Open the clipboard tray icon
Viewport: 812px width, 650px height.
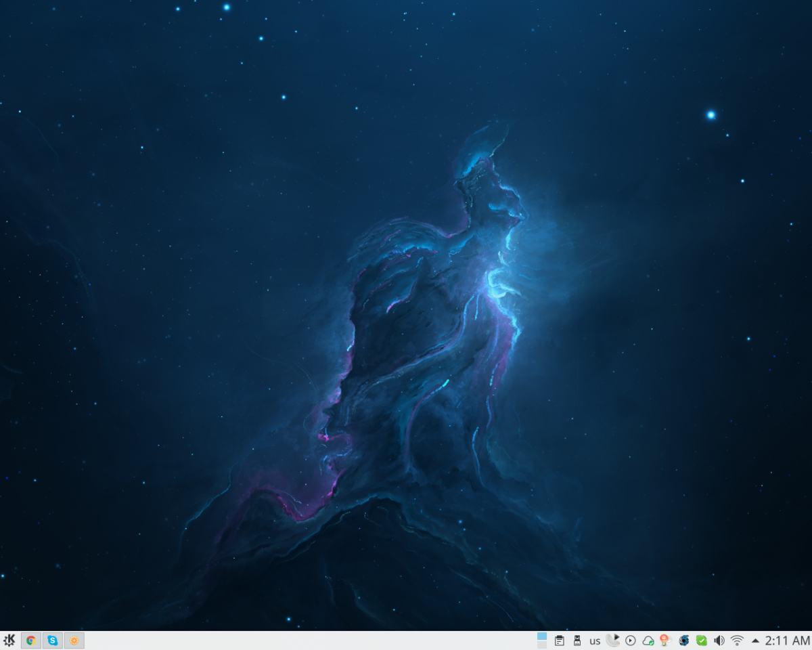coord(559,641)
